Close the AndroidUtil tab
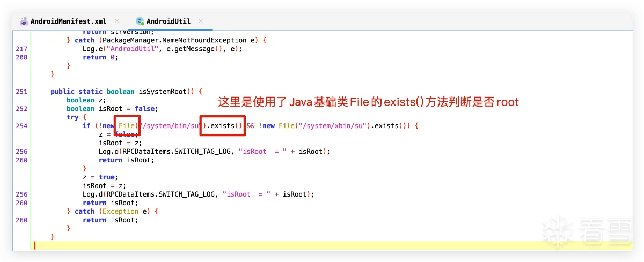The height and width of the screenshot is (262, 644). pos(201,21)
